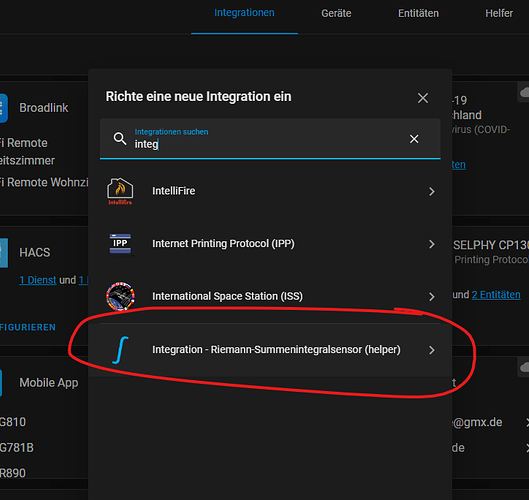Click the HACS card title
The image size is (529, 500).
click(35, 253)
